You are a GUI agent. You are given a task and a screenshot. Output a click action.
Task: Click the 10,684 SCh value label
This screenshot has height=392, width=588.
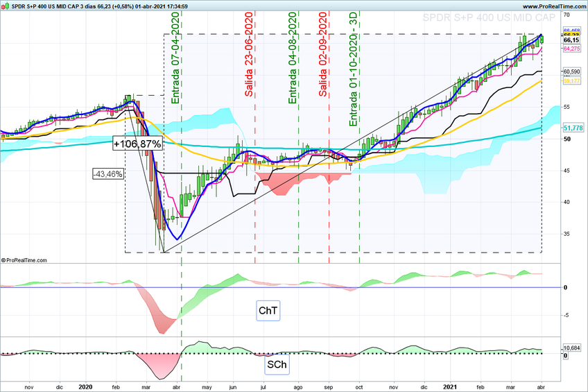[x=572, y=348]
